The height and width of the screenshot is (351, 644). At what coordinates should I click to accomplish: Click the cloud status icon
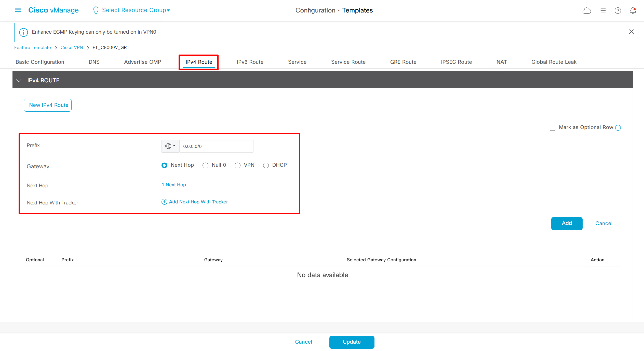click(586, 10)
